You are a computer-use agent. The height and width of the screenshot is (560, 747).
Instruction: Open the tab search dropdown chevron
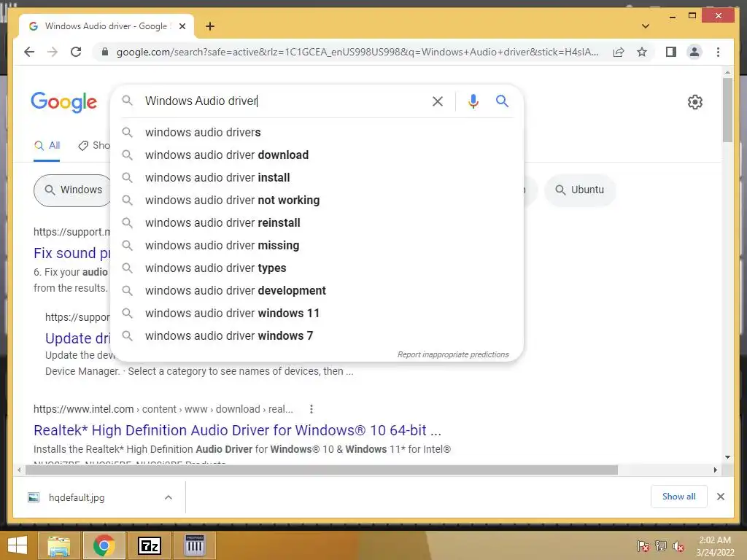click(646, 26)
